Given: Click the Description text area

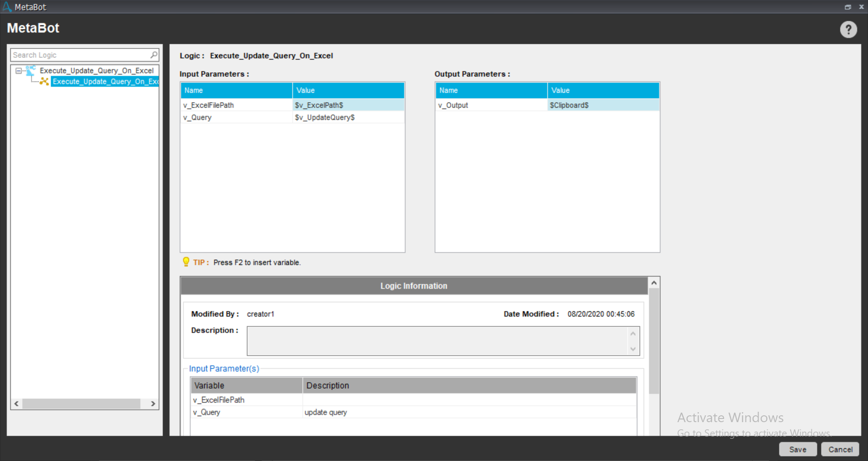Looking at the screenshot, I should coord(437,341).
